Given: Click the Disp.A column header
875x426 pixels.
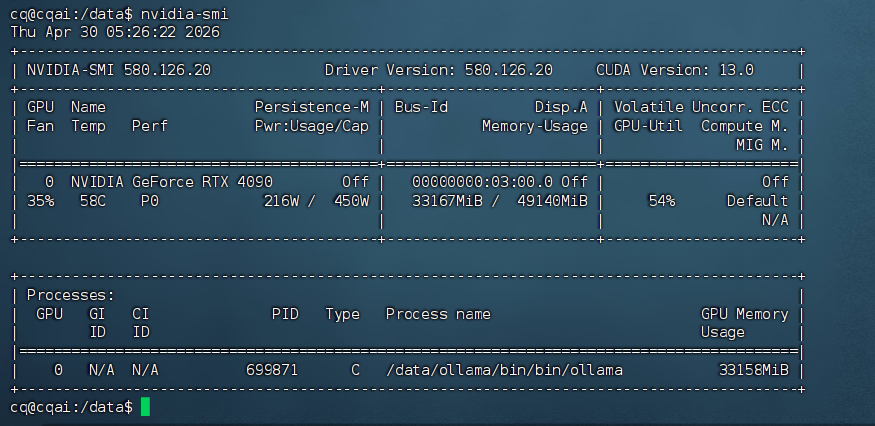Looking at the screenshot, I should (561, 107).
